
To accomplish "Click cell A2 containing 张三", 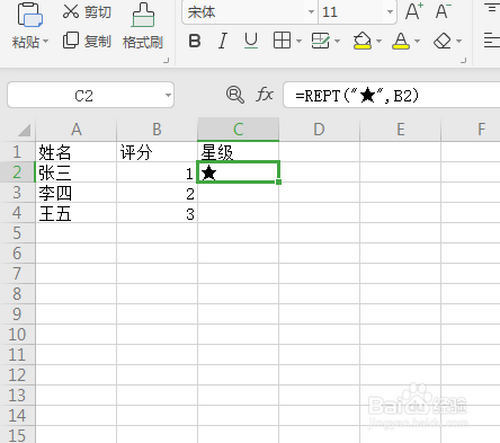I will (76, 172).
